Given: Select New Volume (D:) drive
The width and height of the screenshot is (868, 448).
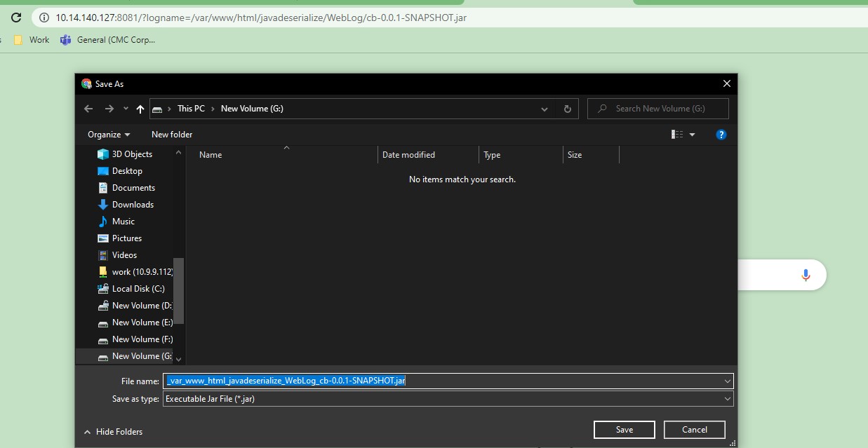Looking at the screenshot, I should pos(135,306).
